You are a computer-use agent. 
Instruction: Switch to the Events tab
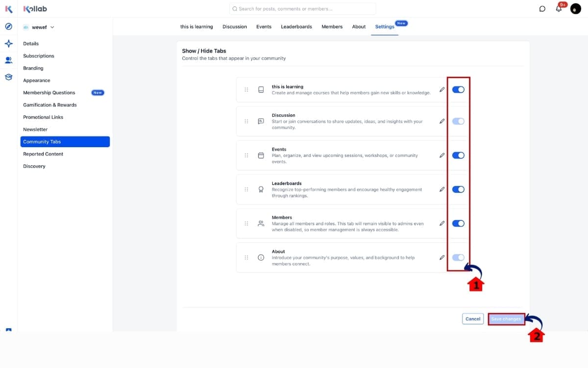click(x=264, y=26)
